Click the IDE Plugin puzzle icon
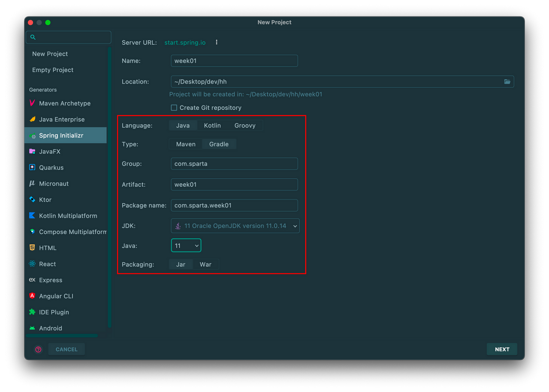The image size is (549, 392). 32,312
